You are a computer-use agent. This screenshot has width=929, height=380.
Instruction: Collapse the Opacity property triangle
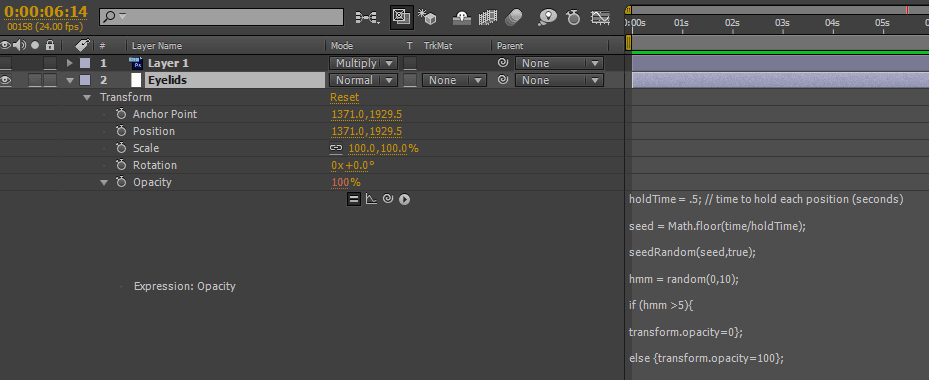click(x=104, y=183)
